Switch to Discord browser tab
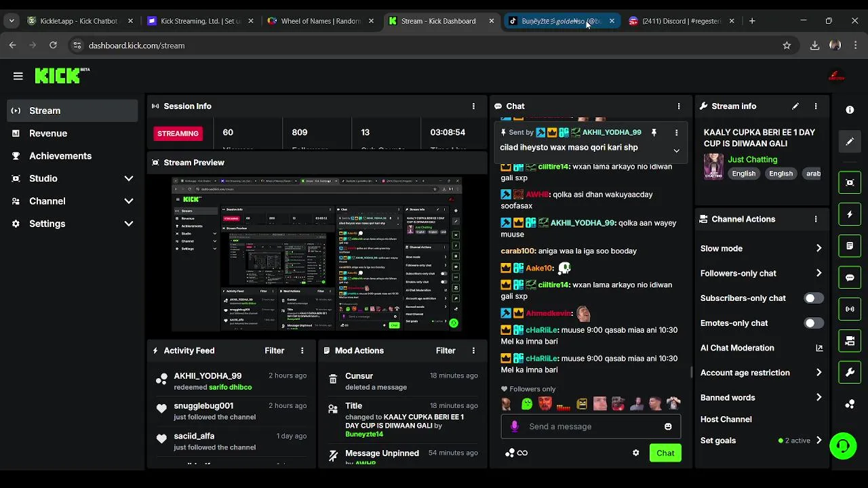868x488 pixels. [681, 21]
